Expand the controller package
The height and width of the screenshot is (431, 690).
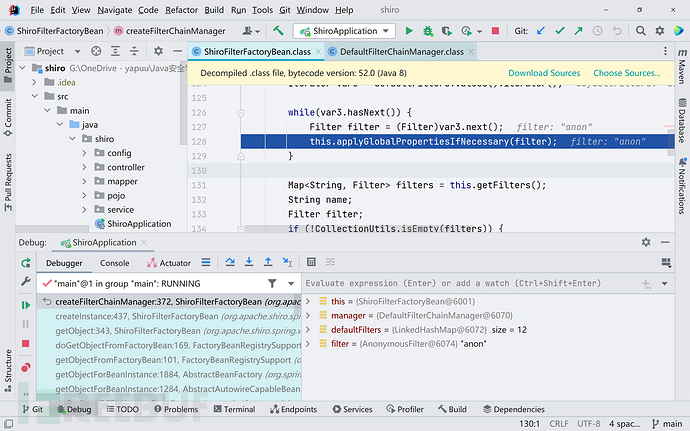point(84,167)
